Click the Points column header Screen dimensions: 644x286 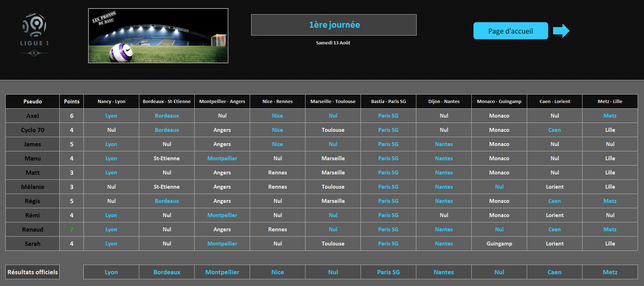pos(72,102)
